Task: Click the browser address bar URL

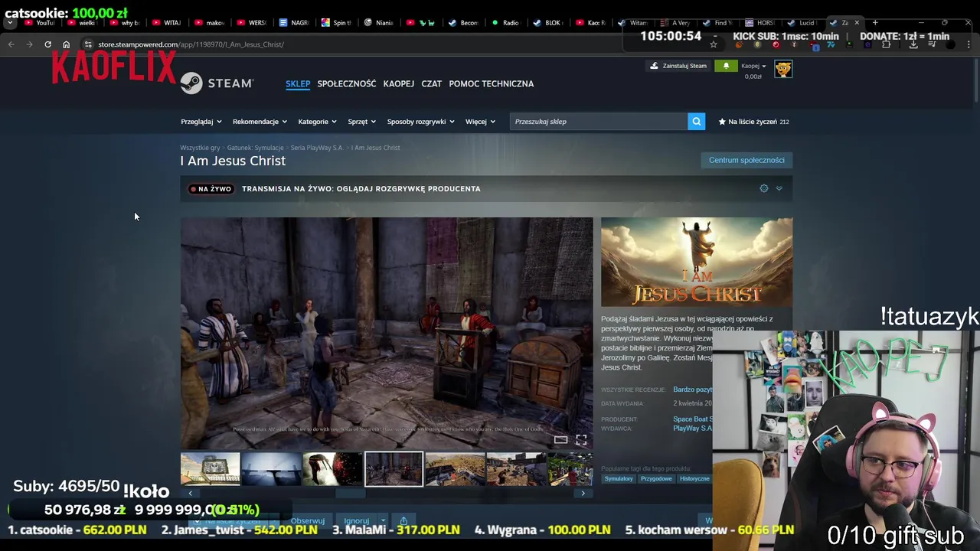Action: 191,44
